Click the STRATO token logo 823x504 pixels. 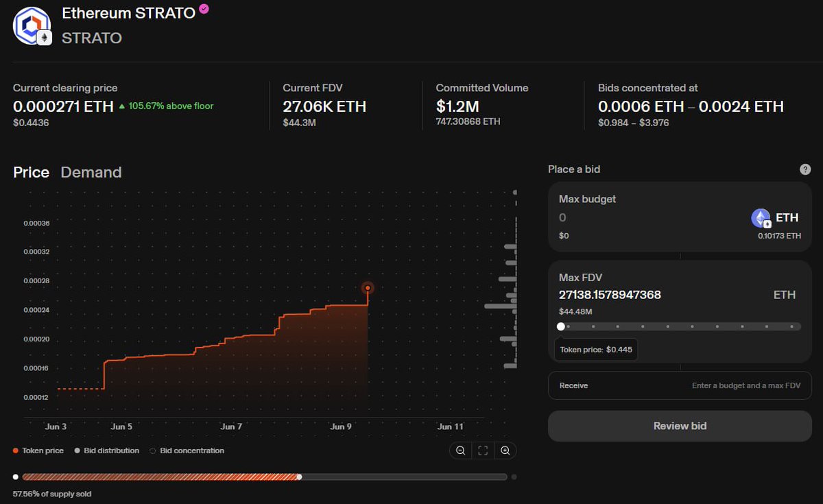pos(32,26)
